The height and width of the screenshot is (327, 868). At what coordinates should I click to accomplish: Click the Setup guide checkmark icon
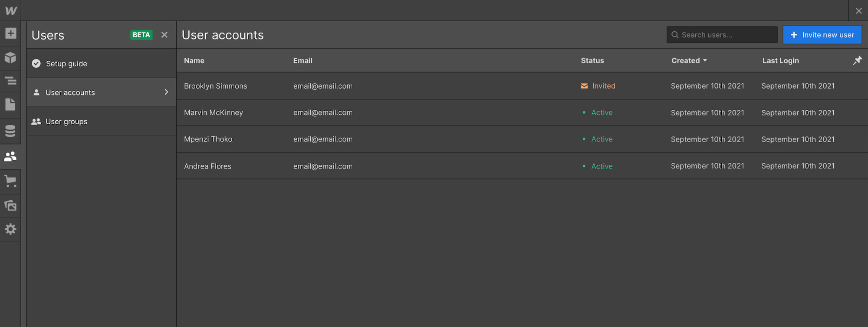click(x=36, y=63)
